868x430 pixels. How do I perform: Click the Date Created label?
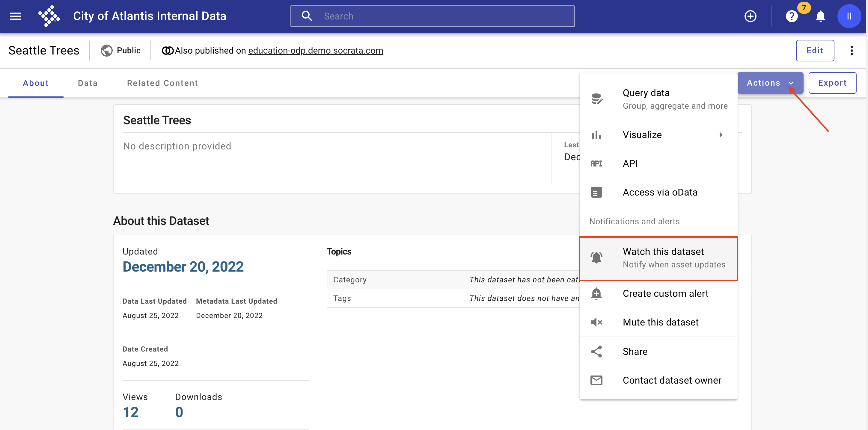(145, 349)
